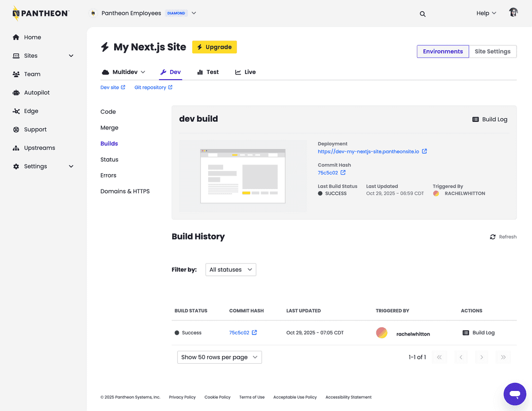The height and width of the screenshot is (411, 532).
Task: Open the user avatar in the top bar
Action: 513,11
